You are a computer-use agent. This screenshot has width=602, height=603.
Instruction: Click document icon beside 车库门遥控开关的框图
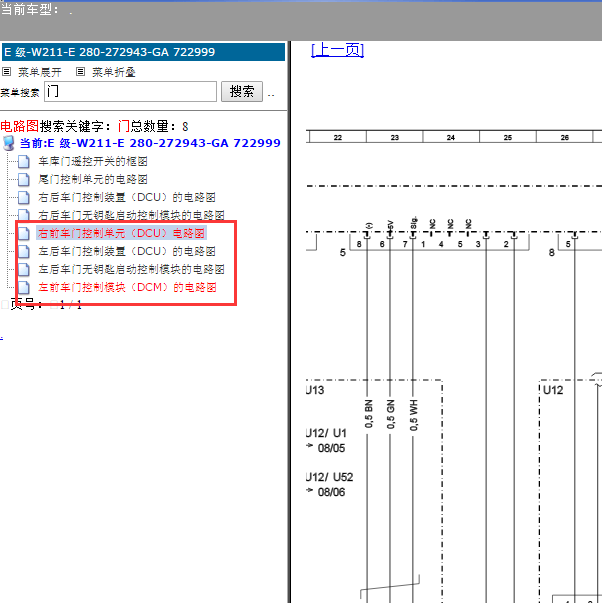[x=23, y=162]
